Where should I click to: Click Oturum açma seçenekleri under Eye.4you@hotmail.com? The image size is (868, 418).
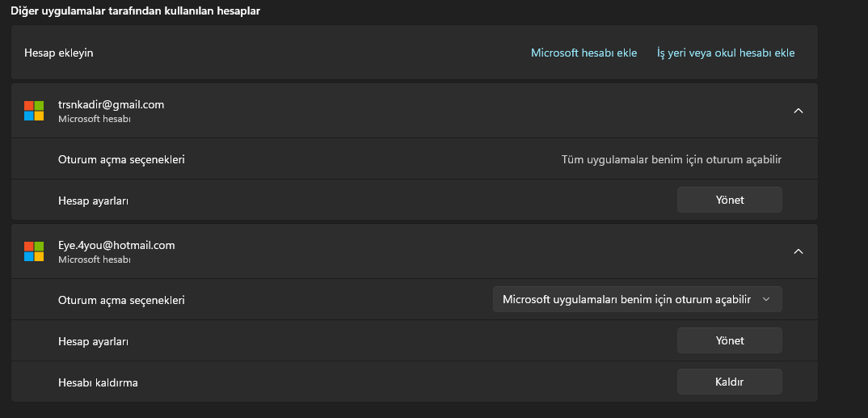click(x=121, y=300)
